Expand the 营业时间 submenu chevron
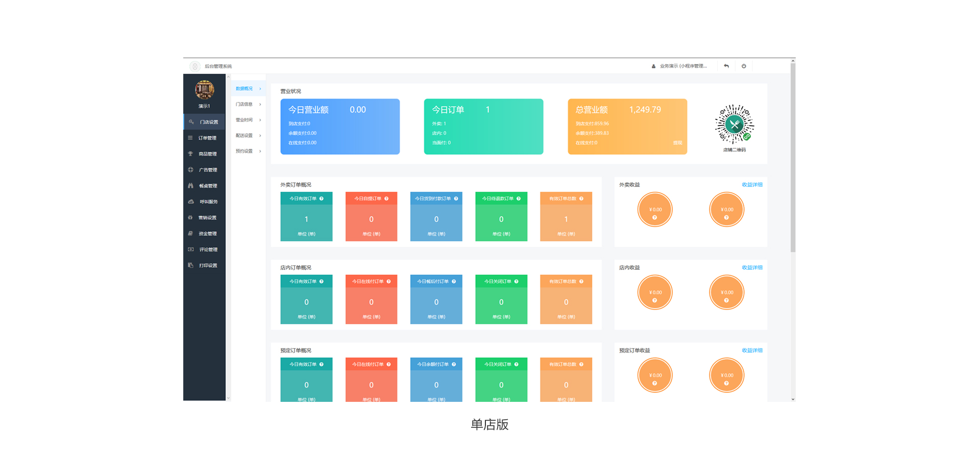 260,120
